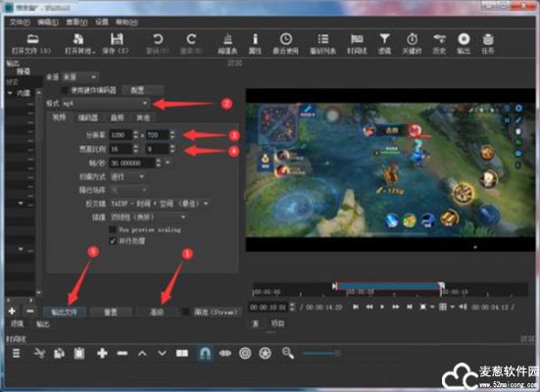The image size is (540, 392).
Task: Open the format dropdown showing mp4
Action: tap(106, 103)
